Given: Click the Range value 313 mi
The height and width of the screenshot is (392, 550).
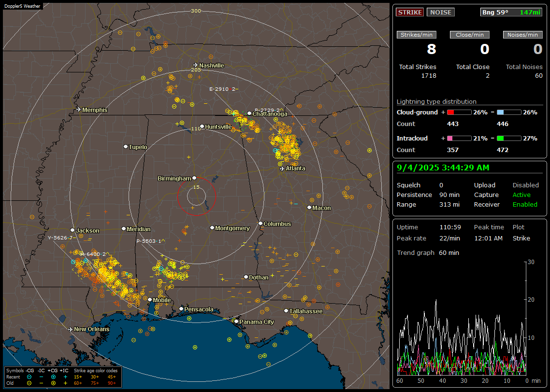Looking at the screenshot, I should 449,204.
